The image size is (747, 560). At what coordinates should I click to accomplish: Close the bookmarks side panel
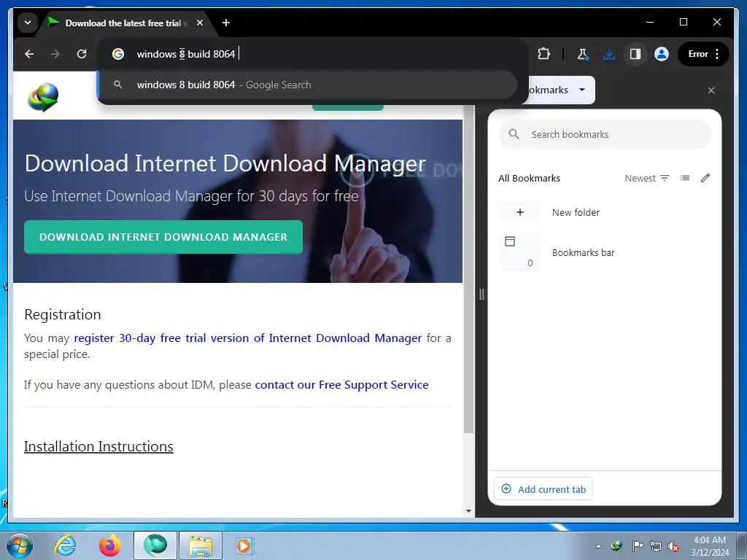(x=711, y=90)
